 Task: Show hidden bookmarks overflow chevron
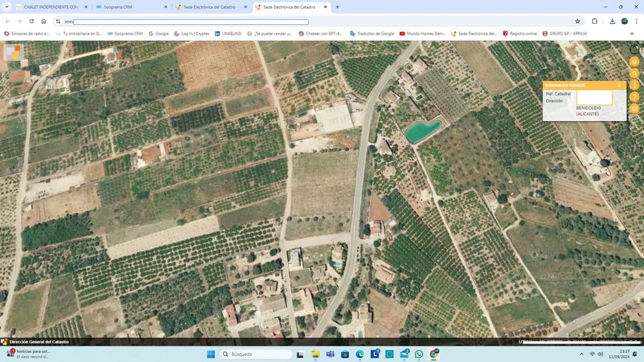point(632,34)
